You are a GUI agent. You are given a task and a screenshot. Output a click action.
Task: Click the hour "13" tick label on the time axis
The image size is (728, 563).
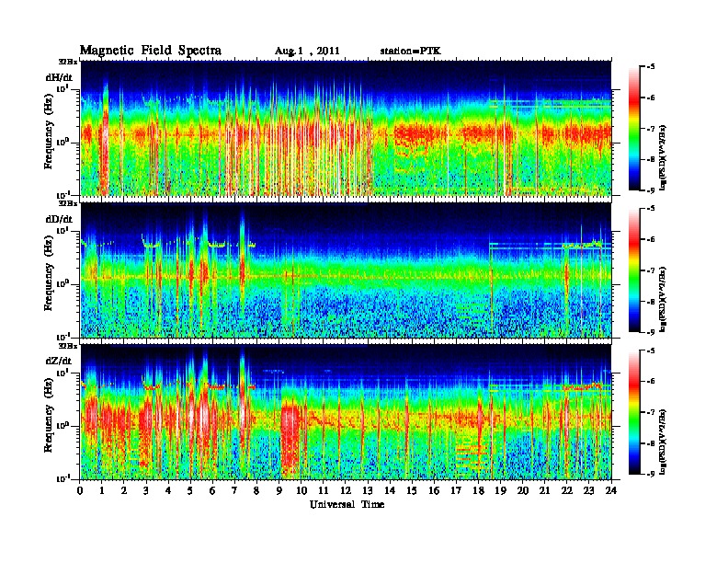[368, 490]
